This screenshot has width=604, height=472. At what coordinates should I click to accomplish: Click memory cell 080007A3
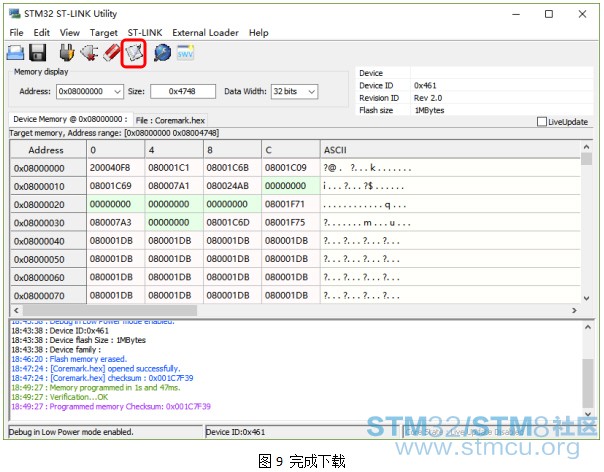pos(116,222)
